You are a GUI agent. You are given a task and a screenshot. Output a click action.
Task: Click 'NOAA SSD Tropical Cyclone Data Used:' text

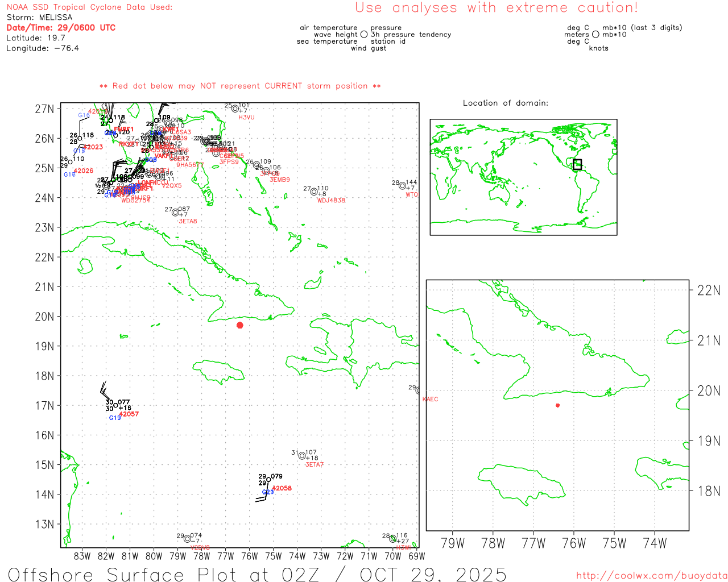[x=89, y=7]
